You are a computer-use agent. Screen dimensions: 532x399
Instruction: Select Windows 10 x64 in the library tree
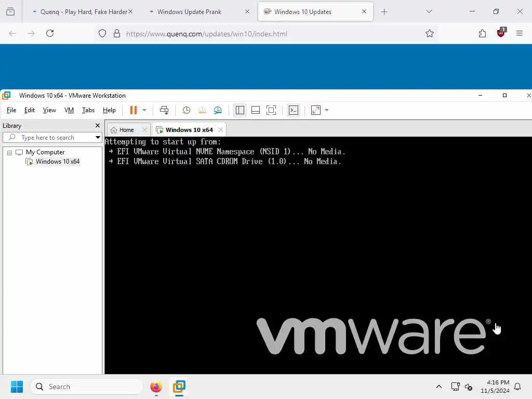click(x=58, y=162)
